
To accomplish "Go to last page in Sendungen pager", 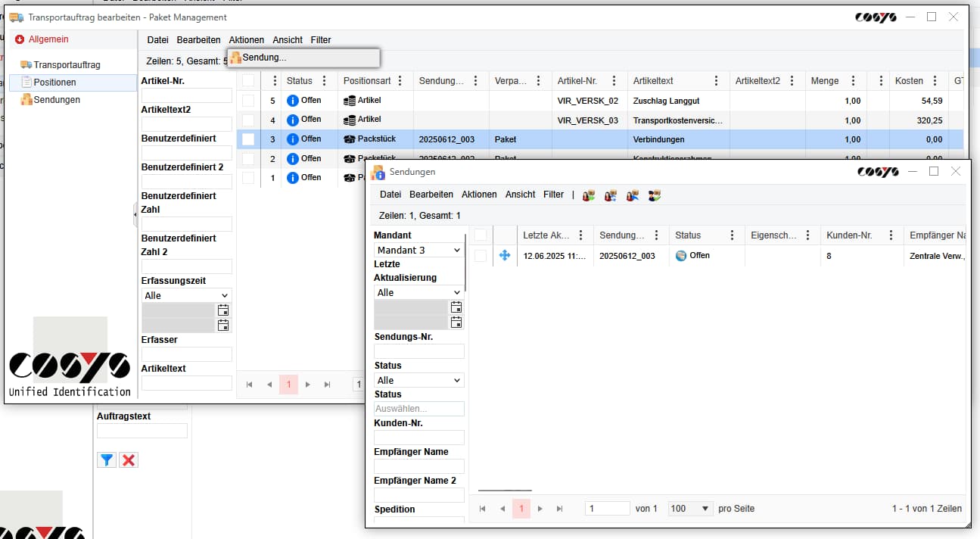I will (560, 509).
